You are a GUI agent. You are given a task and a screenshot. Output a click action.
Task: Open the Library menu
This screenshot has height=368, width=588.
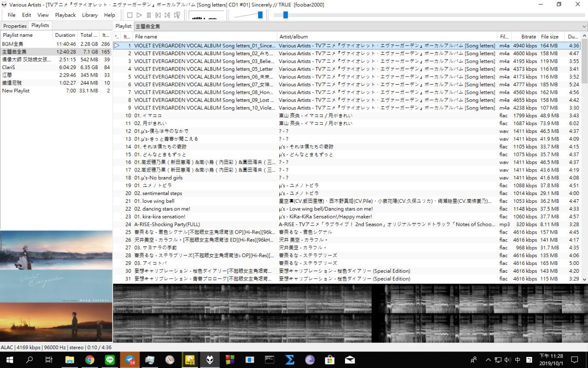coord(90,15)
